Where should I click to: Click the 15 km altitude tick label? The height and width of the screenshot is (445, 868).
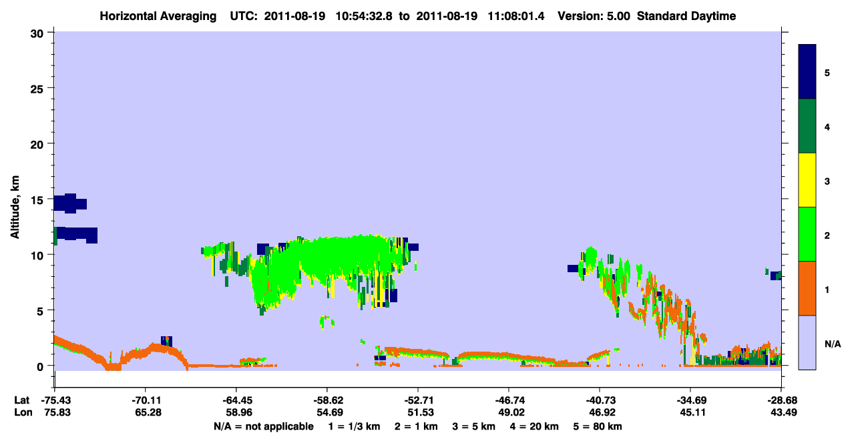39,199
